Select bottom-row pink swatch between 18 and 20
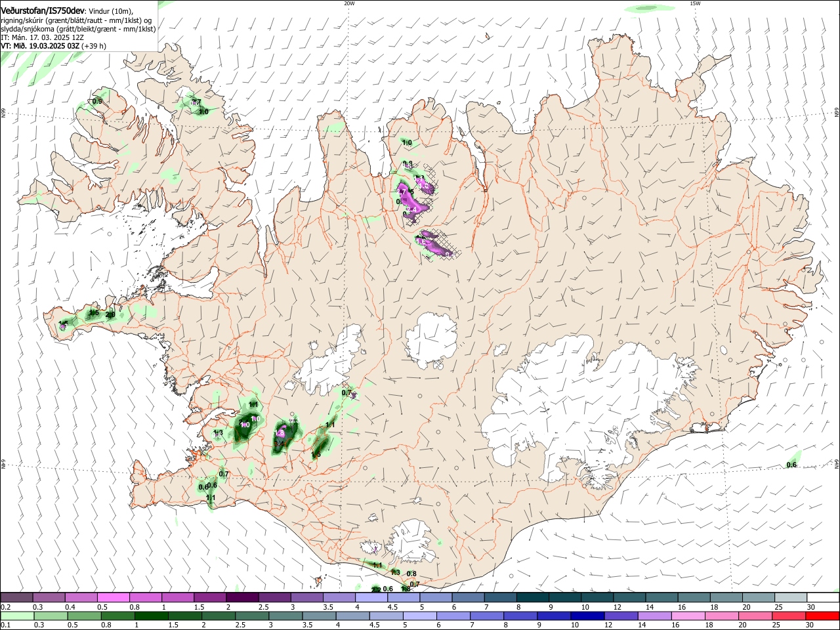 [x=721, y=616]
